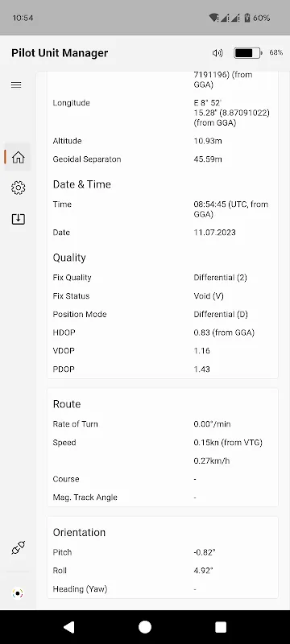The width and height of the screenshot is (290, 644).
Task: Open the download sidebar icon
Action: [x=18, y=219]
